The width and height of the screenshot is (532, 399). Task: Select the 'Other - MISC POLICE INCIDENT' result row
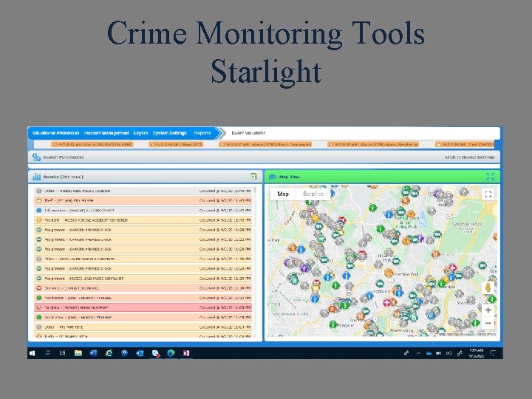143,191
